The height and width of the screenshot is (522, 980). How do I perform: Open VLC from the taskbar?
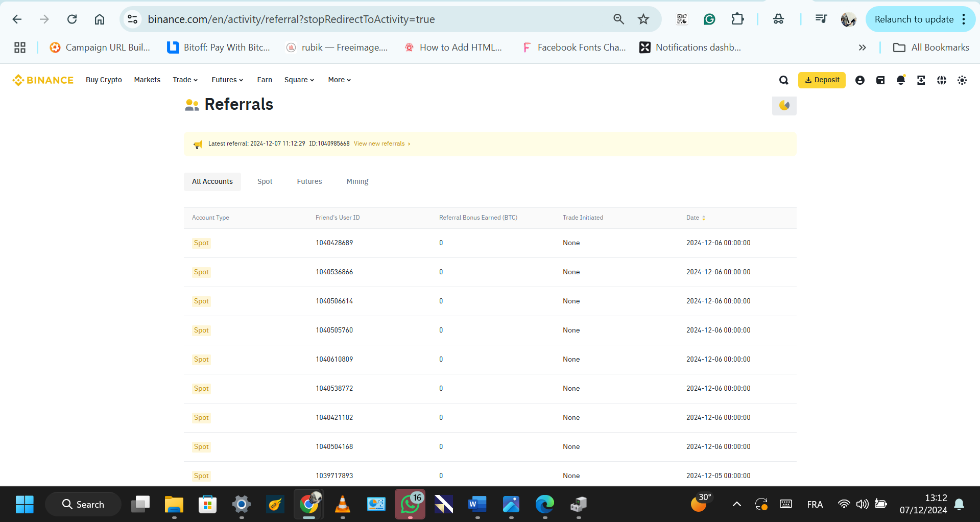click(x=343, y=505)
